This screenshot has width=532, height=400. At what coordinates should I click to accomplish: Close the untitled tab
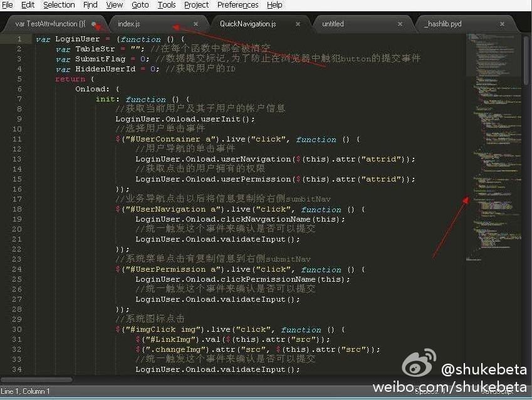coord(400,24)
